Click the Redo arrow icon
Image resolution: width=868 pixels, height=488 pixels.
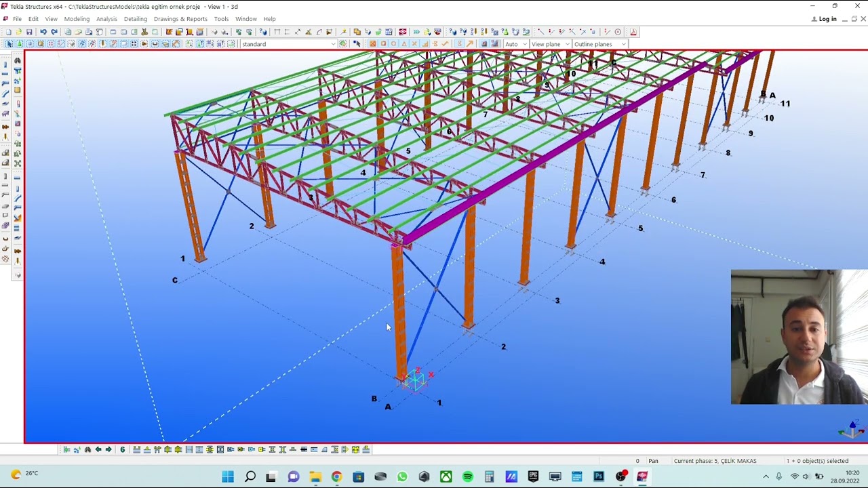(54, 32)
